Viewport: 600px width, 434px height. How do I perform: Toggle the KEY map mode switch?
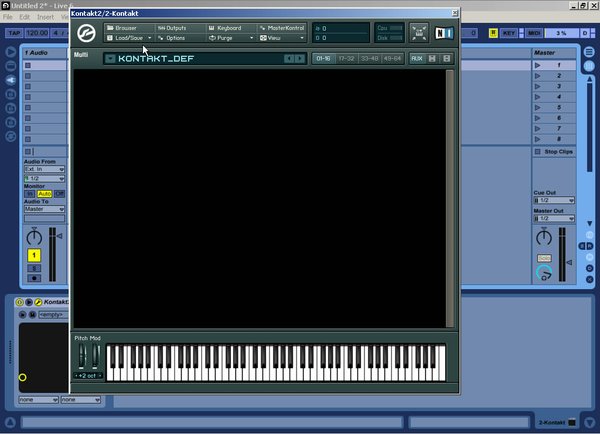tap(509, 33)
